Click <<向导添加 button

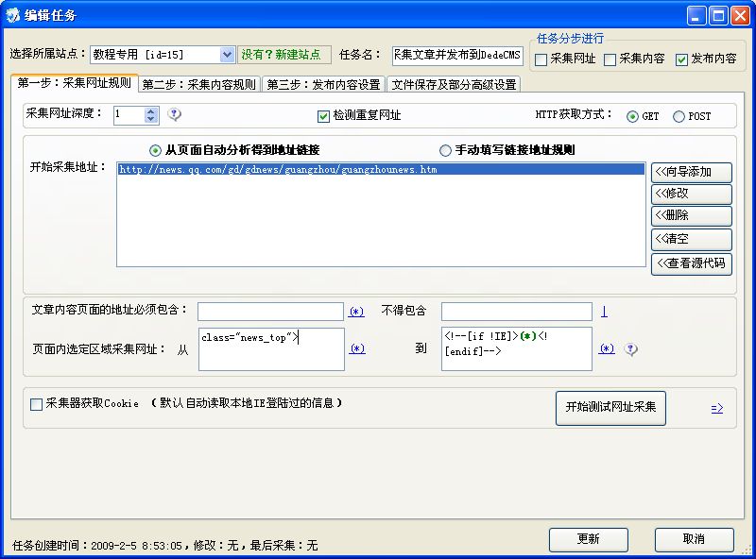click(691, 172)
